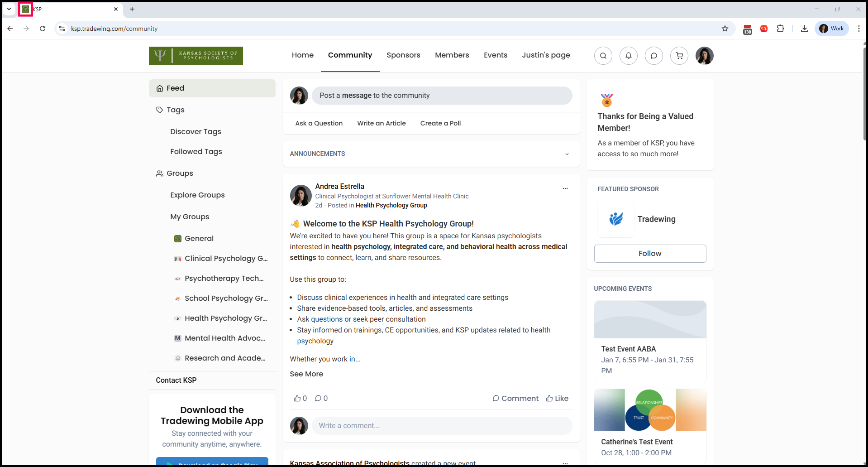Switch to the Events page
The width and height of the screenshot is (868, 467).
[x=495, y=55]
